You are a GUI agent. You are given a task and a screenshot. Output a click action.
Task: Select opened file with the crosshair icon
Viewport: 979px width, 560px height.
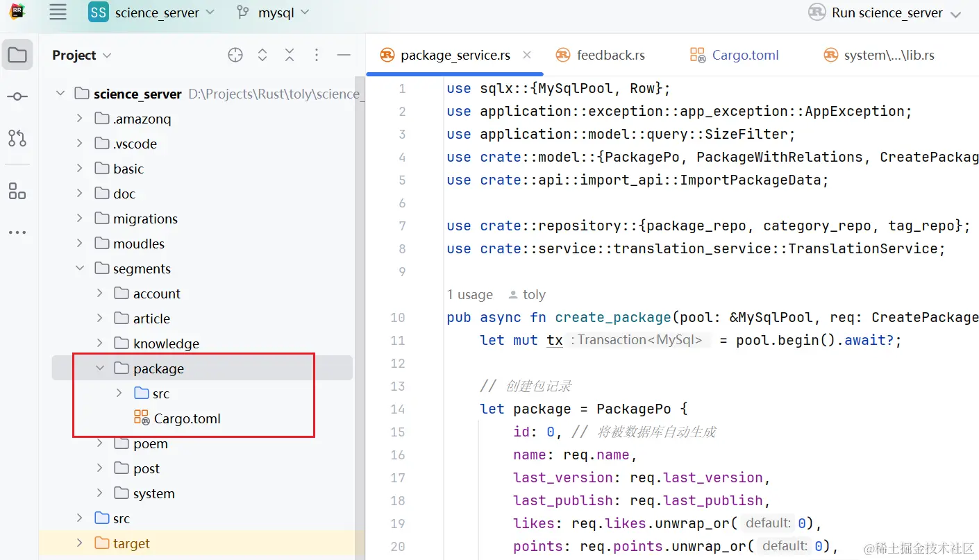[x=235, y=55]
